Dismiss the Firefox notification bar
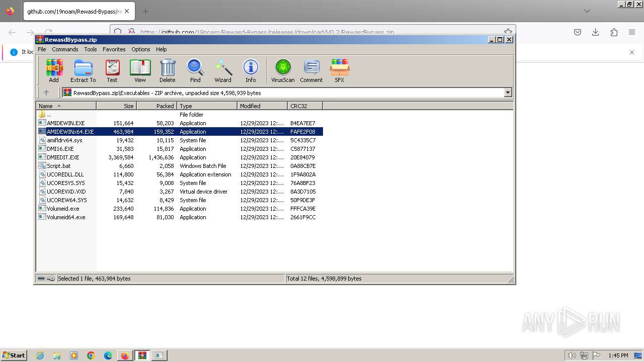This screenshot has height=362, width=644. [632, 52]
